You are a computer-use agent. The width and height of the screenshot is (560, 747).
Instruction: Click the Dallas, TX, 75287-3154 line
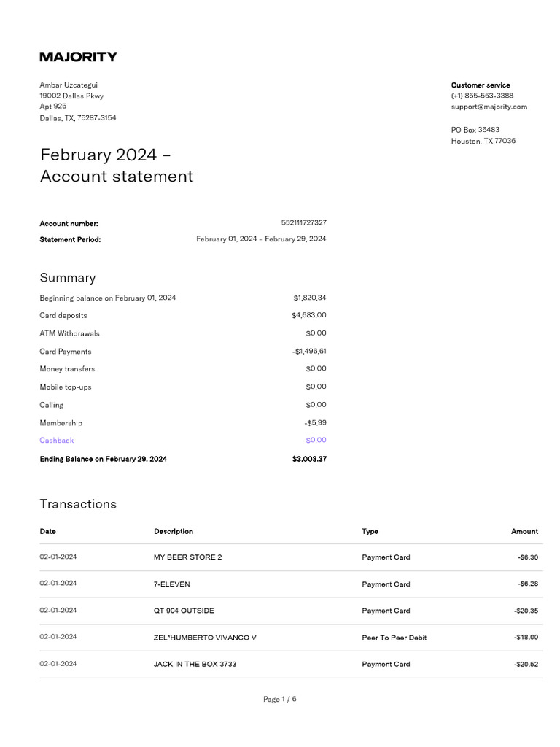(x=77, y=117)
